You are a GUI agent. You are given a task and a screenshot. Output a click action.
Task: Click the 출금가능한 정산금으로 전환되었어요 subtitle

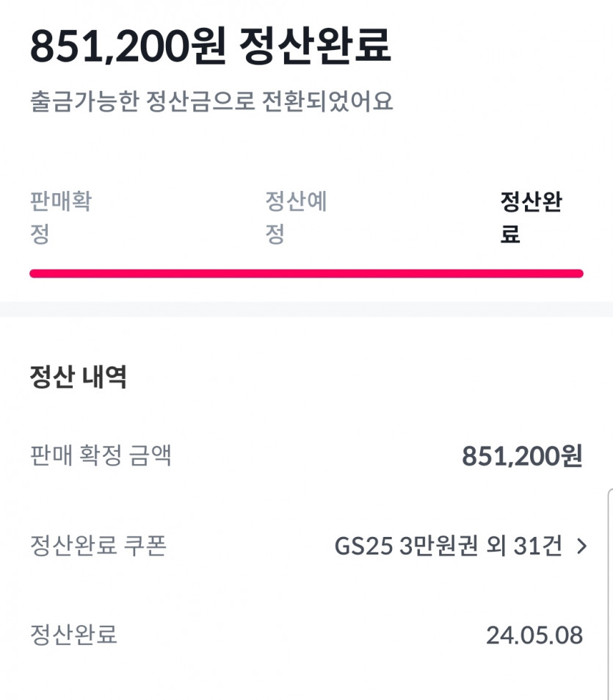(211, 101)
